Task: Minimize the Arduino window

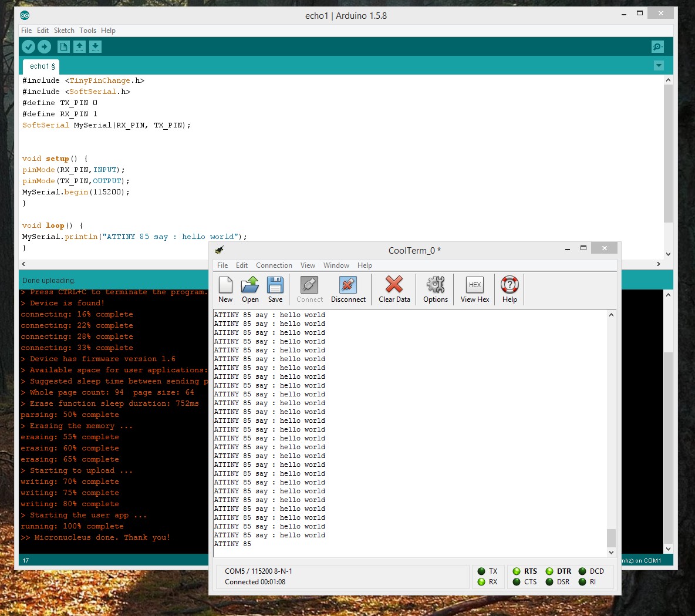Action: [x=623, y=14]
